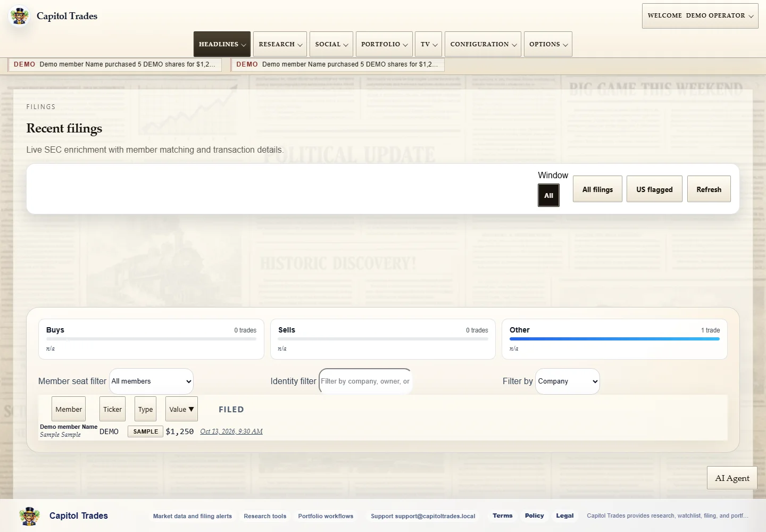Open the Portfolio menu
The height and width of the screenshot is (532, 766).
[x=384, y=44]
